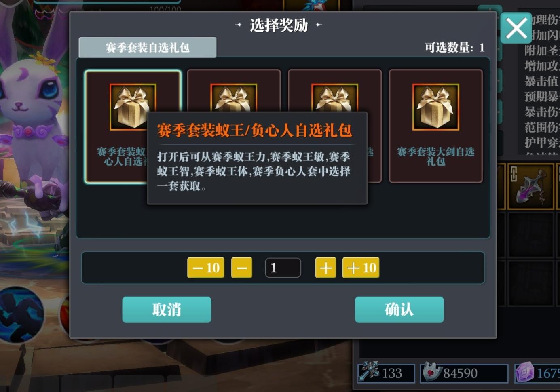
Task: Open the 赛季套装自选礼包 tab
Action: (148, 48)
